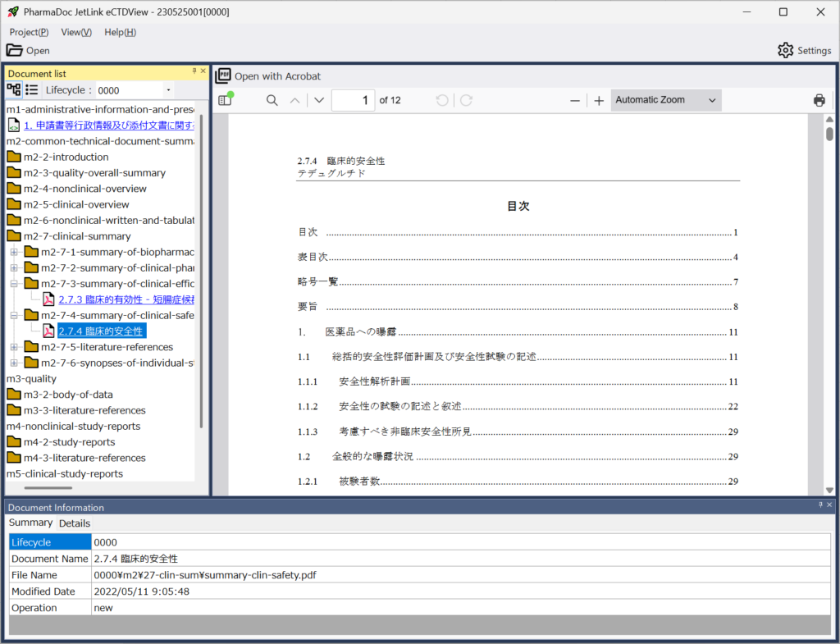Switch document list to flat list view
Viewport: 840px width, 644px height.
tap(31, 90)
